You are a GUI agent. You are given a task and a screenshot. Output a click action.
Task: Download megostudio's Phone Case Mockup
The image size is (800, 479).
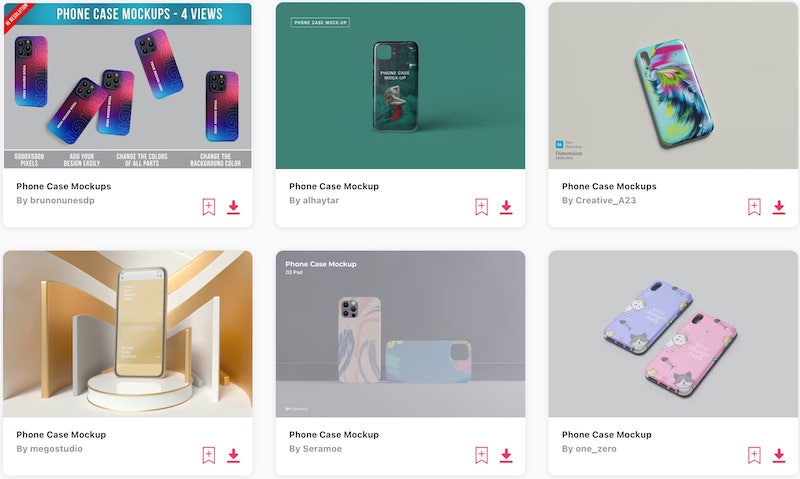(x=233, y=455)
